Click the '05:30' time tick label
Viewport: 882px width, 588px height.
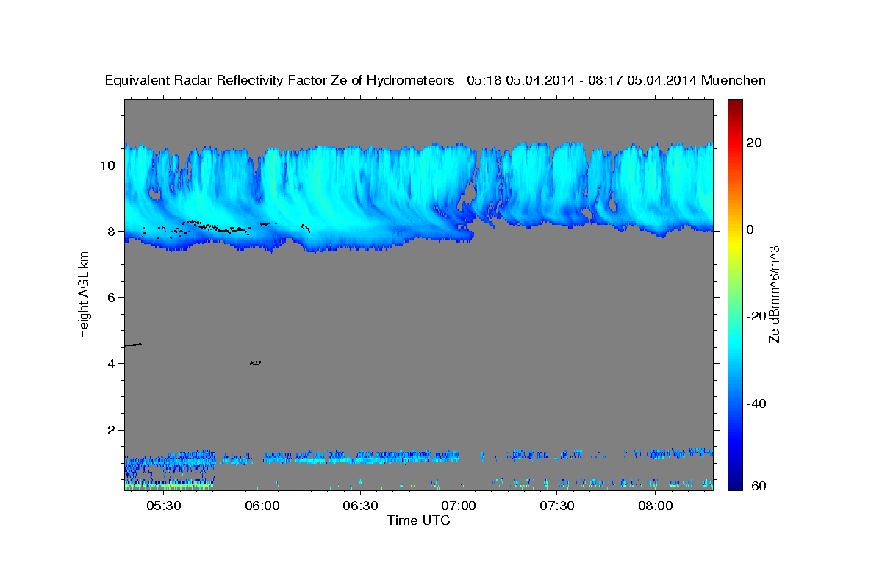(163, 506)
